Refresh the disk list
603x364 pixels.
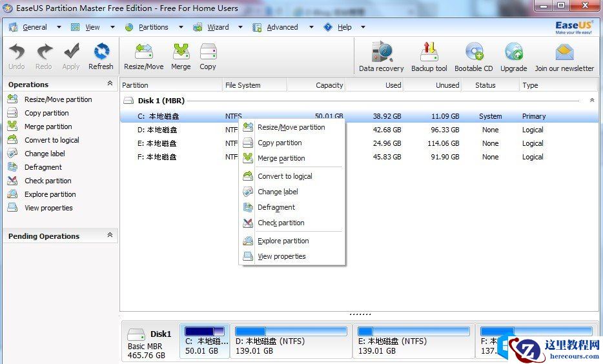click(101, 52)
